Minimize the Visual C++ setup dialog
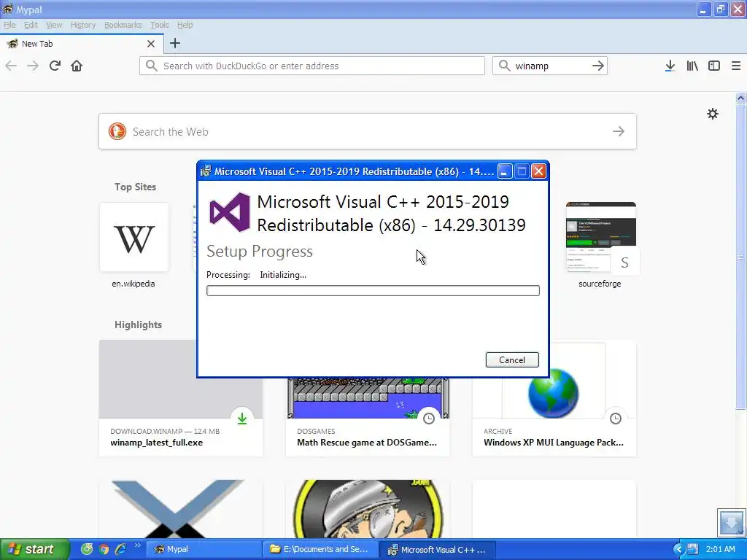Image resolution: width=747 pixels, height=560 pixels. pos(505,171)
